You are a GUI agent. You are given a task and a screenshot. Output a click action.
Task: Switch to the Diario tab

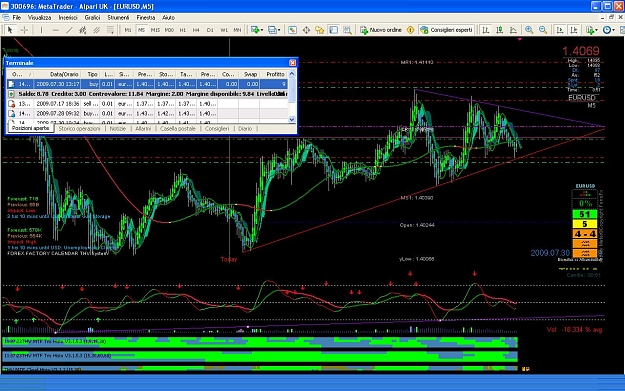(x=245, y=129)
